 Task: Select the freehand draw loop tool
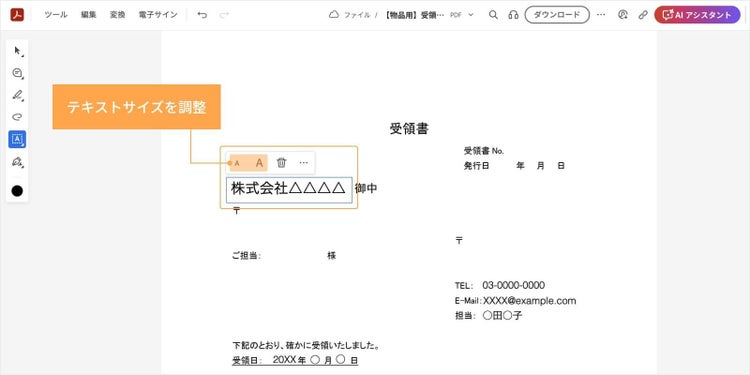[x=17, y=117]
